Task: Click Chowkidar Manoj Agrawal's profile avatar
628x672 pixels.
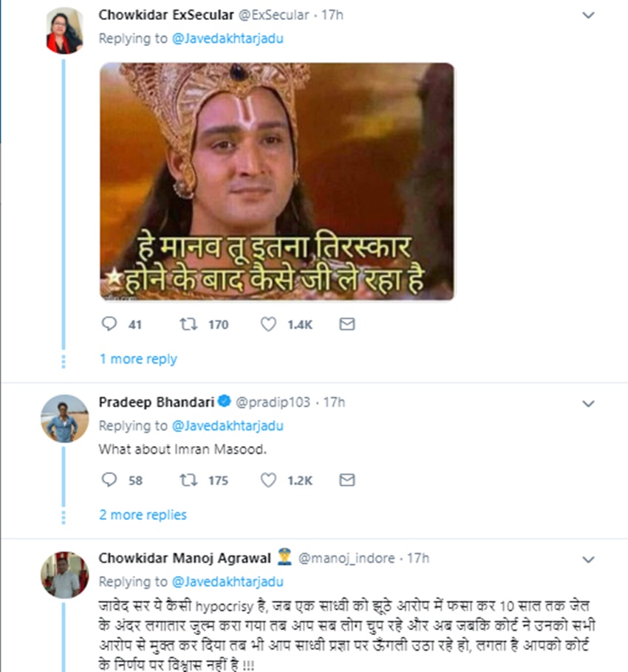Action: coord(64,574)
